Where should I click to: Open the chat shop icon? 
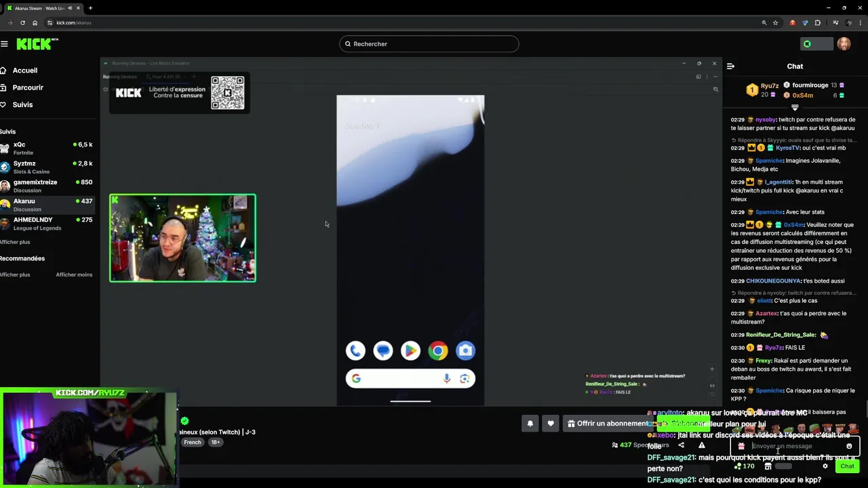coord(768,466)
